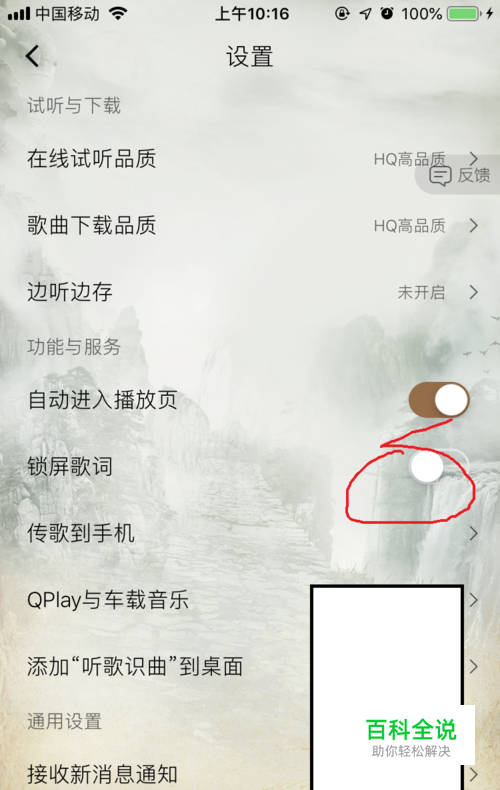Open 接收新消息通知 setting
Screen dimensions: 500x790
click(250, 773)
